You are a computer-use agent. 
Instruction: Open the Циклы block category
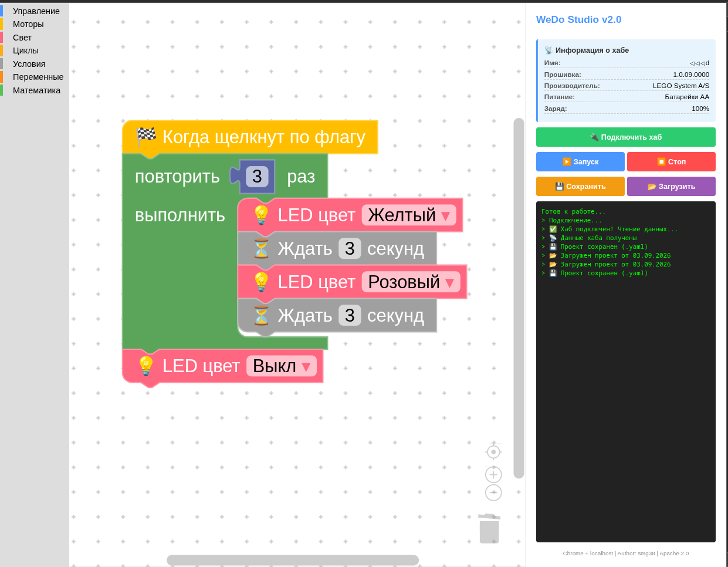[x=26, y=50]
